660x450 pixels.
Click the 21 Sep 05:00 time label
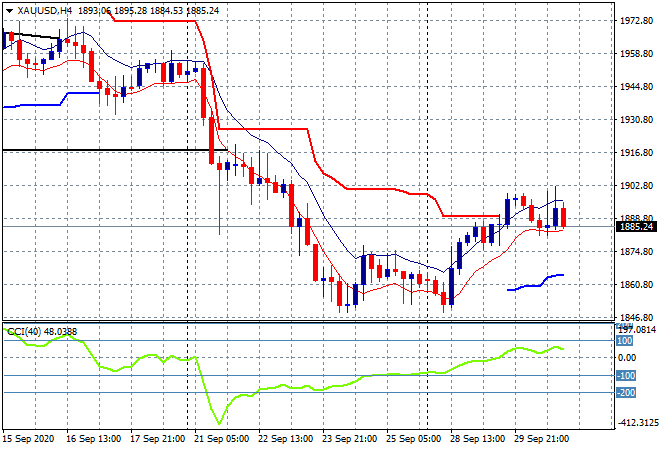coord(221,439)
